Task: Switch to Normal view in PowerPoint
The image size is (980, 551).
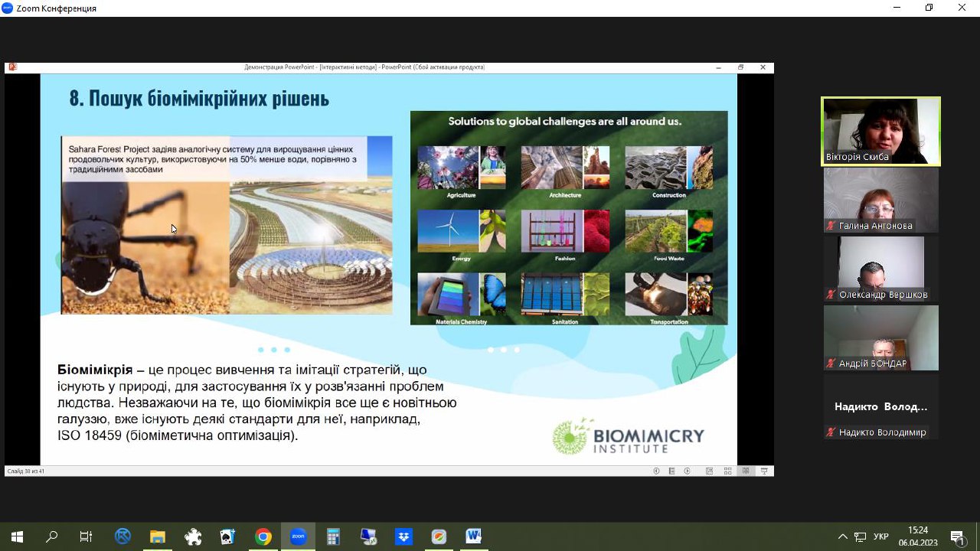Action: point(710,471)
